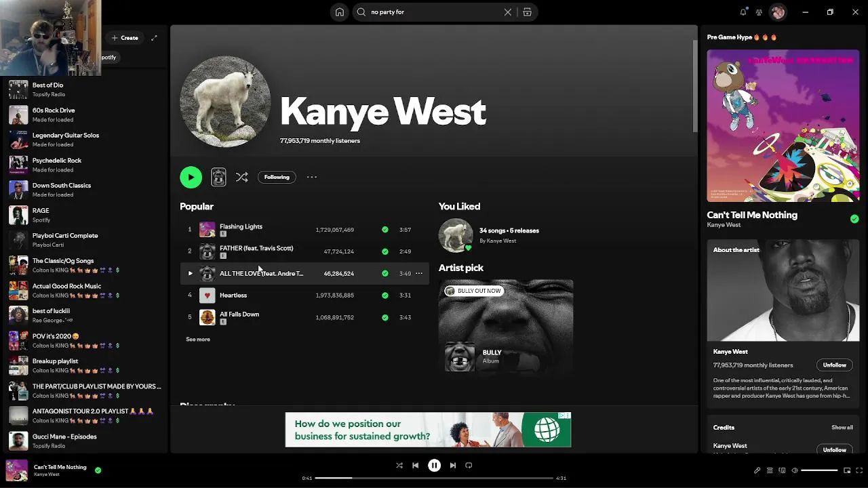Open more options for Kanye West artist
The height and width of the screenshot is (488, 868).
coord(312,177)
